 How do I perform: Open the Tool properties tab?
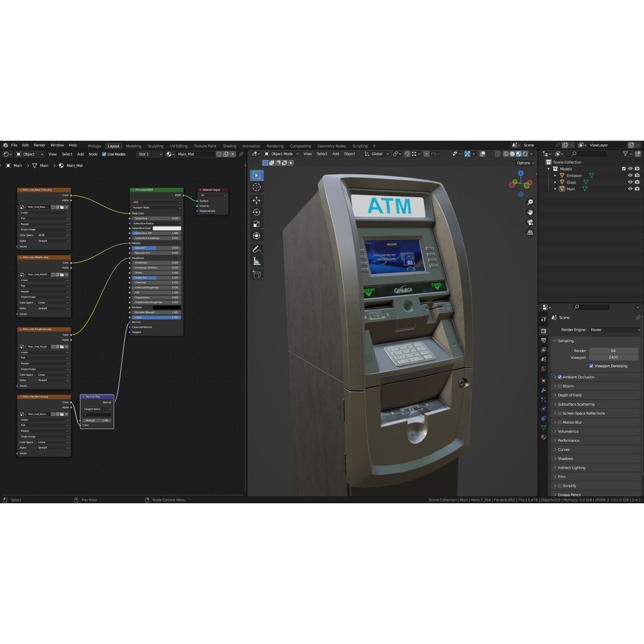[543, 319]
